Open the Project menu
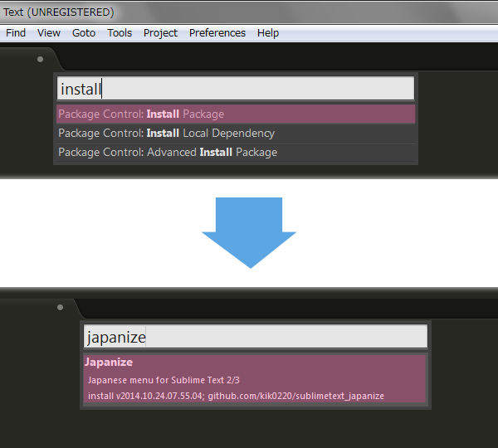 (160, 33)
